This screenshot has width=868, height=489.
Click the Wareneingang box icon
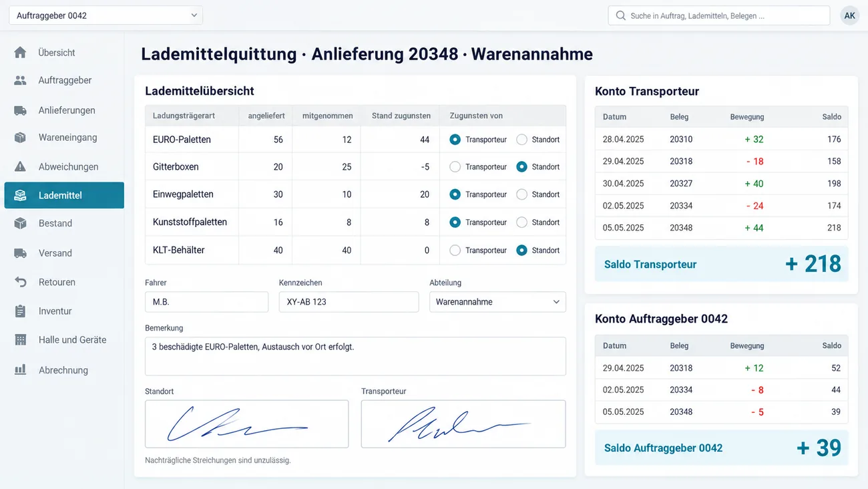click(x=20, y=138)
